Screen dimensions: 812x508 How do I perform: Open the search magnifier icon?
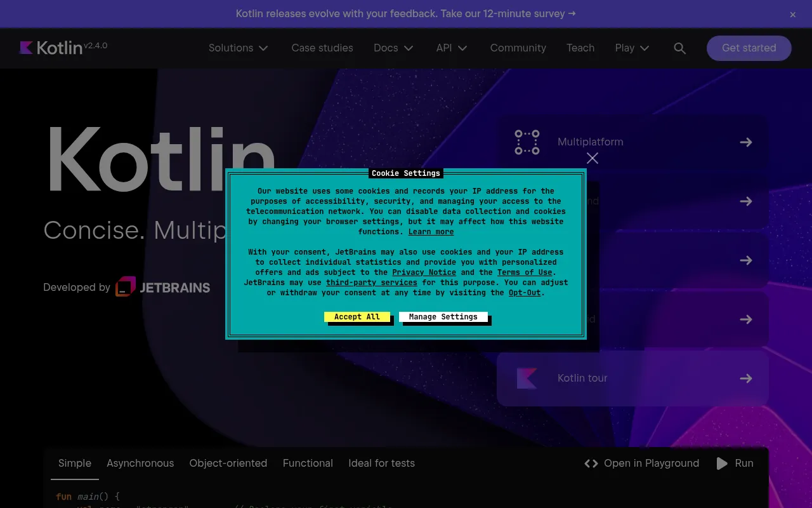[679, 48]
